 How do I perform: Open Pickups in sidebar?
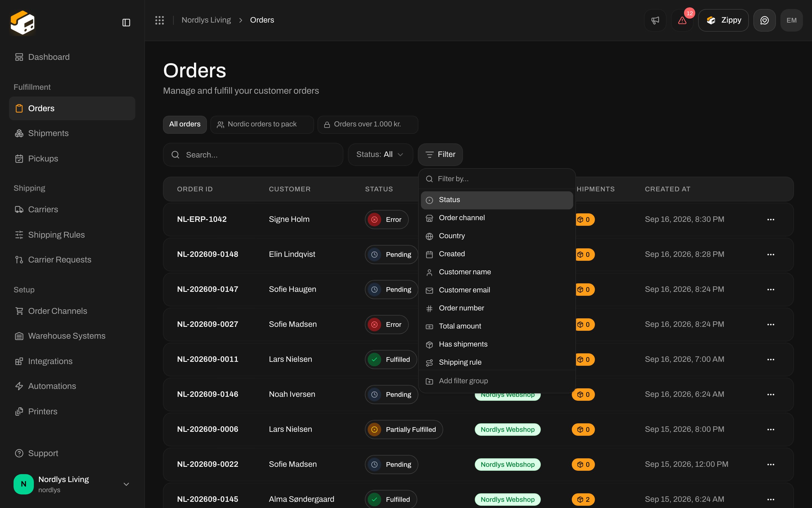[x=72, y=159]
